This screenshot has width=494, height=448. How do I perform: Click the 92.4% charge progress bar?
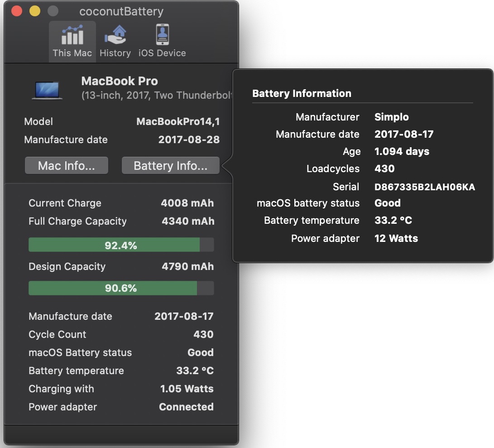pyautogui.click(x=121, y=245)
